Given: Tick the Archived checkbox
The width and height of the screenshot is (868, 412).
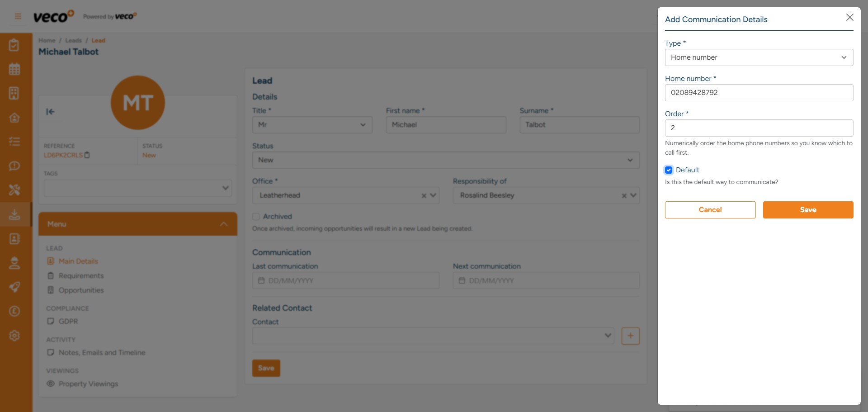Looking at the screenshot, I should [256, 217].
